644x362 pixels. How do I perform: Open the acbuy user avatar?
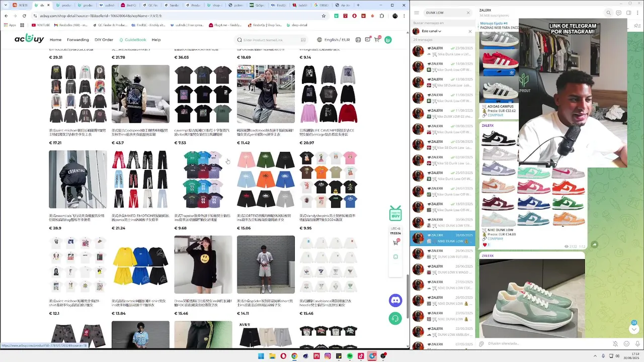(x=388, y=40)
